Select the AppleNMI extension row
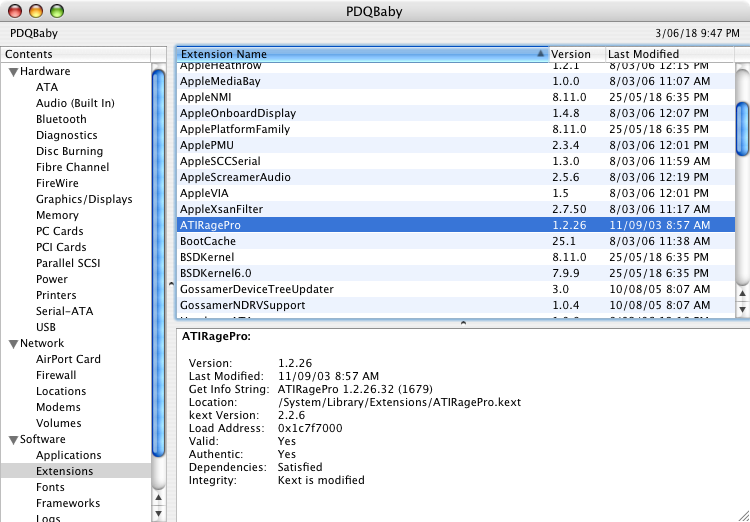750x522 pixels. point(456,97)
